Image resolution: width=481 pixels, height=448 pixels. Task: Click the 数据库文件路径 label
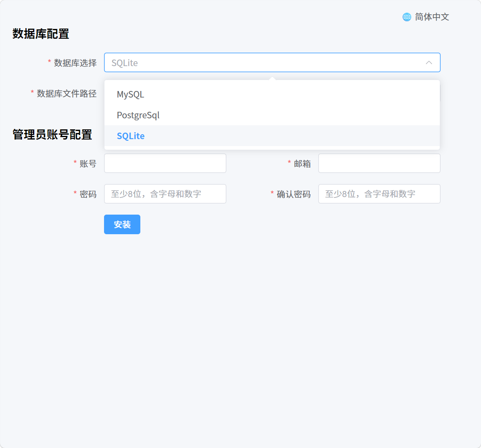click(66, 93)
